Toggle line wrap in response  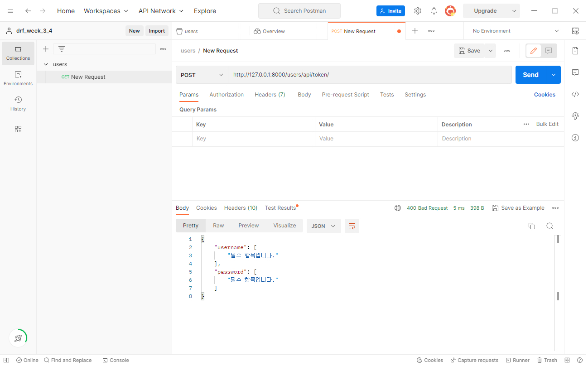point(352,226)
